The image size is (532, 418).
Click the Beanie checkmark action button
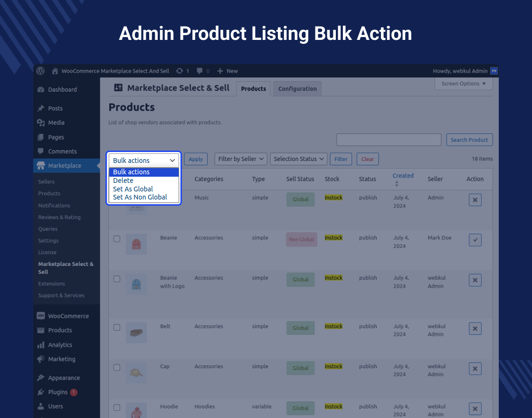click(475, 240)
